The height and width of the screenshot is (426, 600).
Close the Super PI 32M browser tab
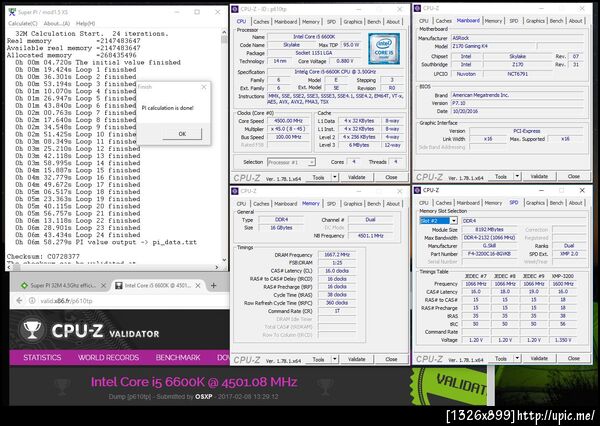tap(103, 286)
